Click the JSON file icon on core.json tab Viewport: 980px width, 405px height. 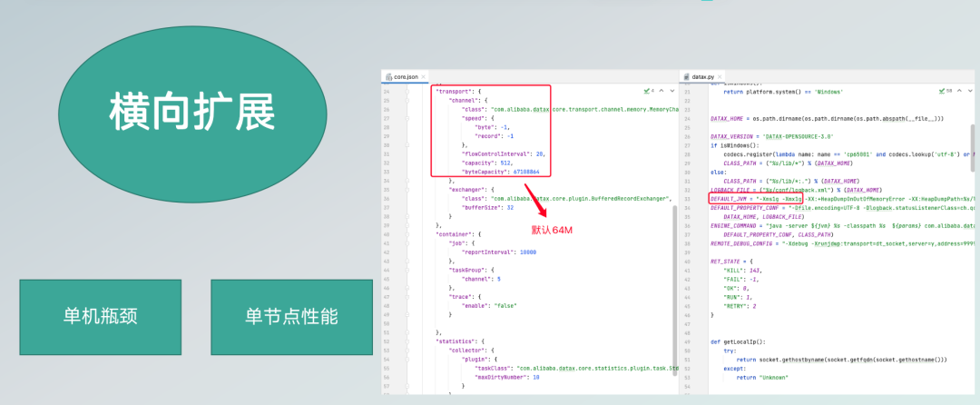(x=388, y=76)
